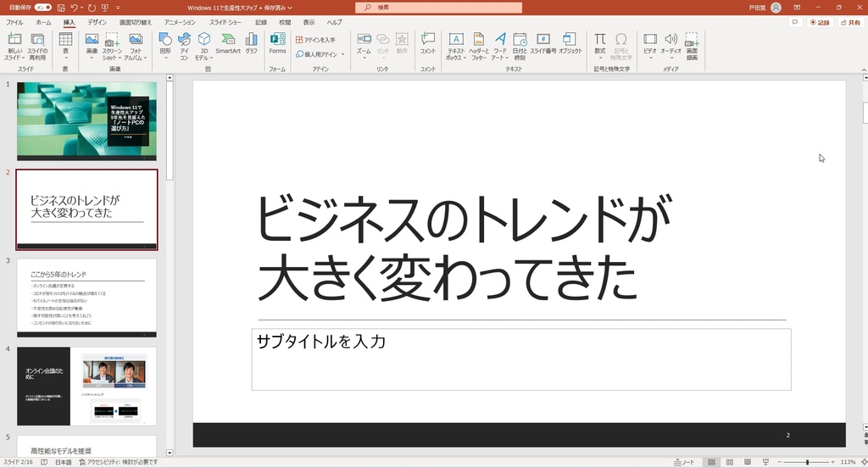The height and width of the screenshot is (468, 868).
Task: Click the Save icon in title bar
Action: pyautogui.click(x=61, y=8)
